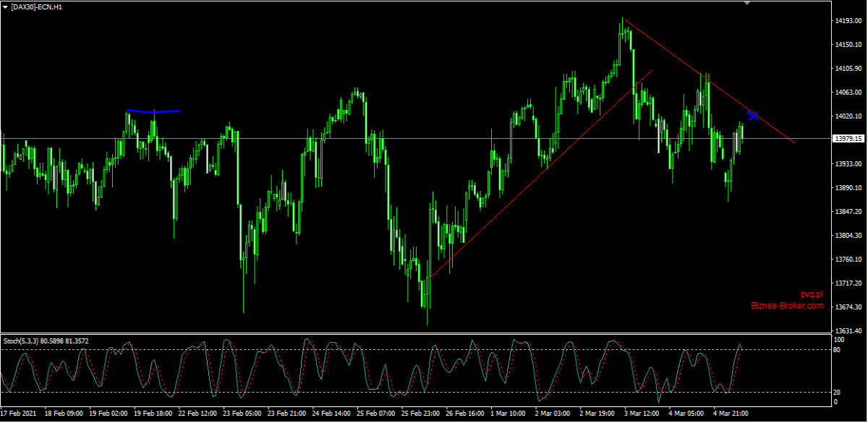
Task: Click price scale value 13890.10
Action: 848,188
